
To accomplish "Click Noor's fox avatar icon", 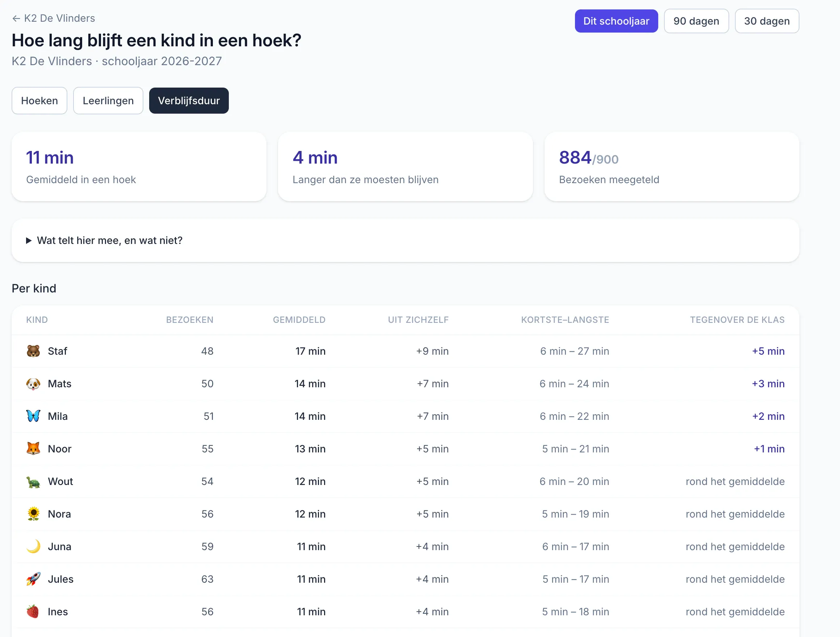I will [x=33, y=449].
